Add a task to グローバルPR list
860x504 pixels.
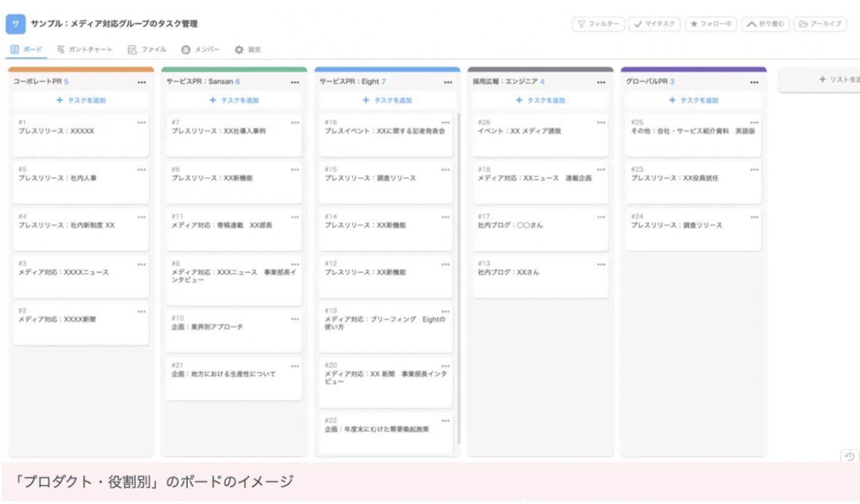point(694,100)
